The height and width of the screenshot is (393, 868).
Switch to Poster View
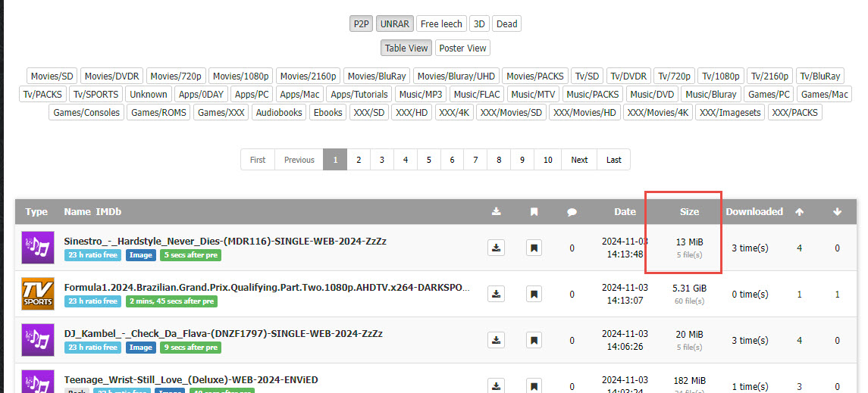point(462,48)
